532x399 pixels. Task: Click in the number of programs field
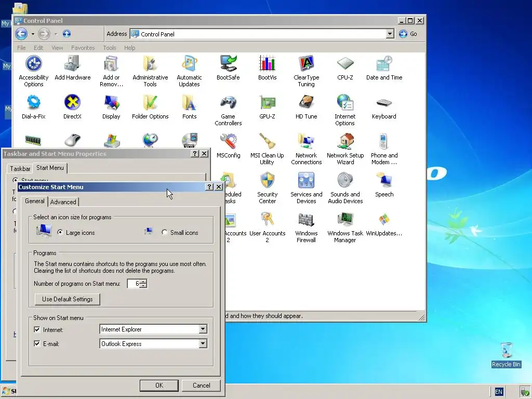[x=134, y=283]
